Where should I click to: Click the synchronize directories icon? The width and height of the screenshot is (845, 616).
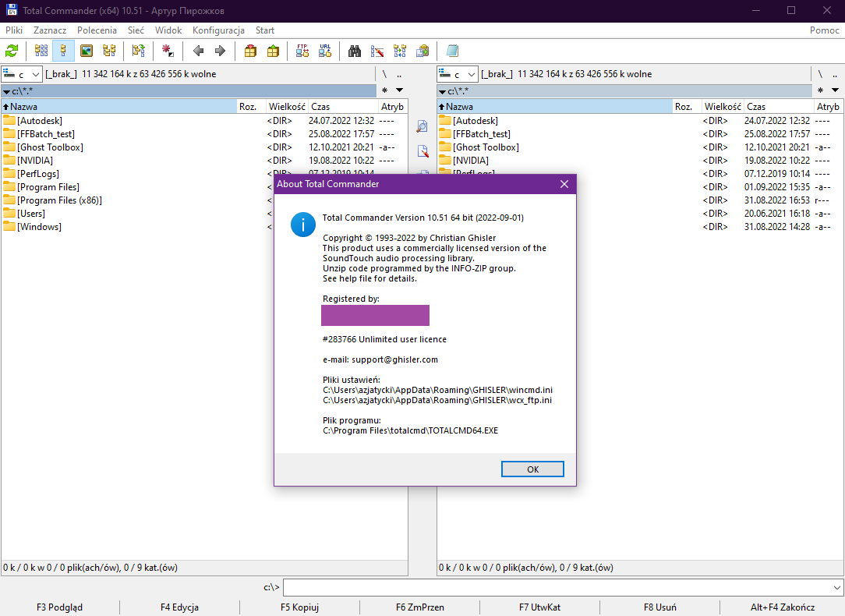(x=400, y=51)
